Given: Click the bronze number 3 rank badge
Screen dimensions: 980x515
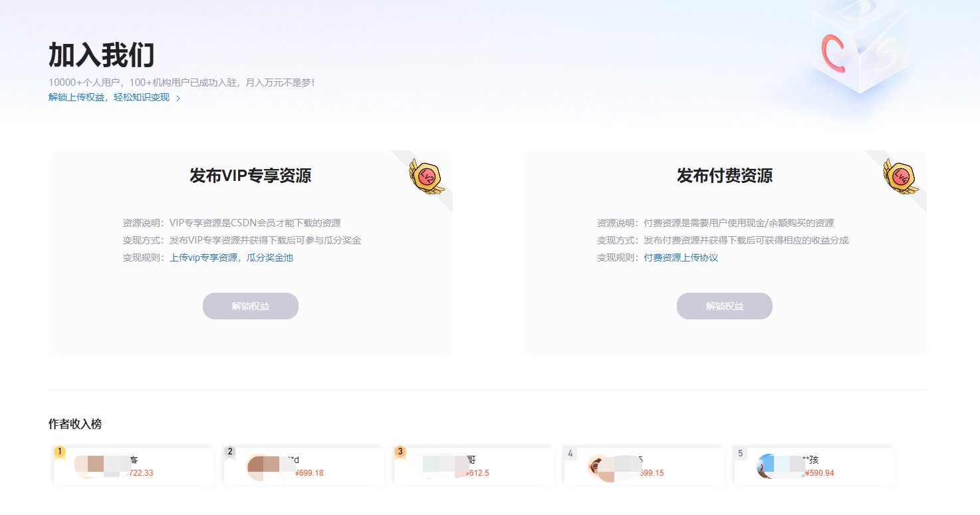Looking at the screenshot, I should [x=401, y=450].
